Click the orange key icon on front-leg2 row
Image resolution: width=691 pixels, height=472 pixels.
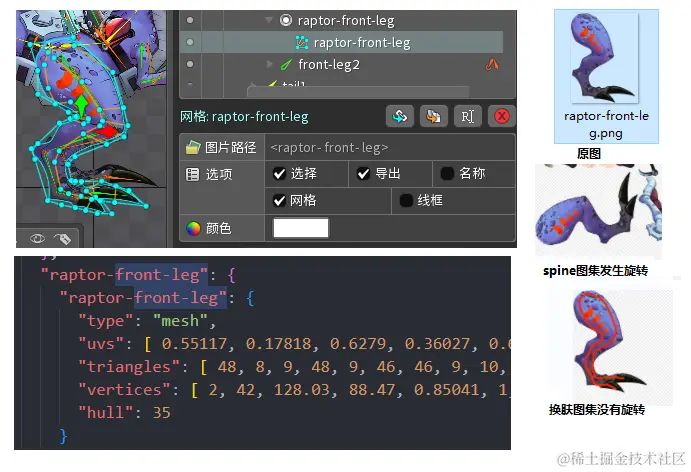point(492,65)
